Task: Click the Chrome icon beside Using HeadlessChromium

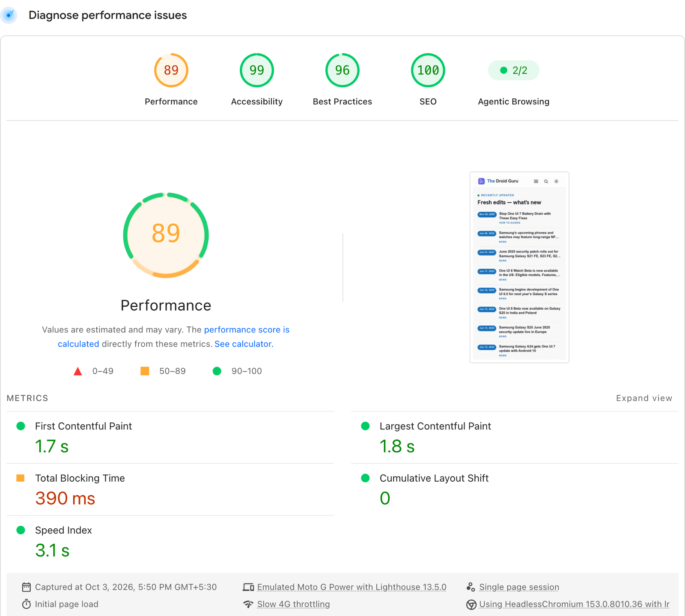Action: coord(471,604)
